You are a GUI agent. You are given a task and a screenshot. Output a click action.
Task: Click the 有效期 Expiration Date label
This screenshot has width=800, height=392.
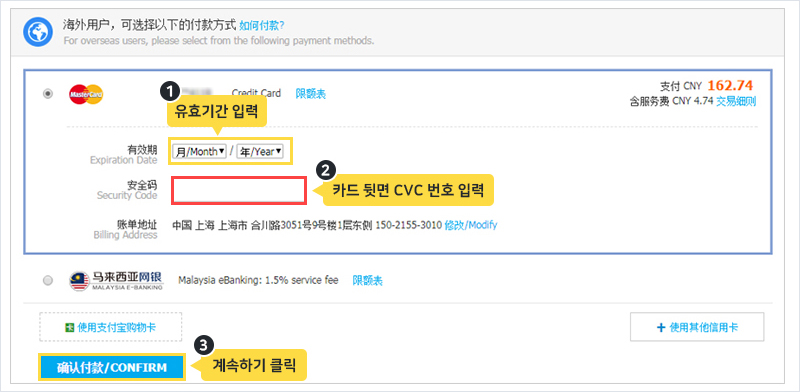pyautogui.click(x=123, y=155)
